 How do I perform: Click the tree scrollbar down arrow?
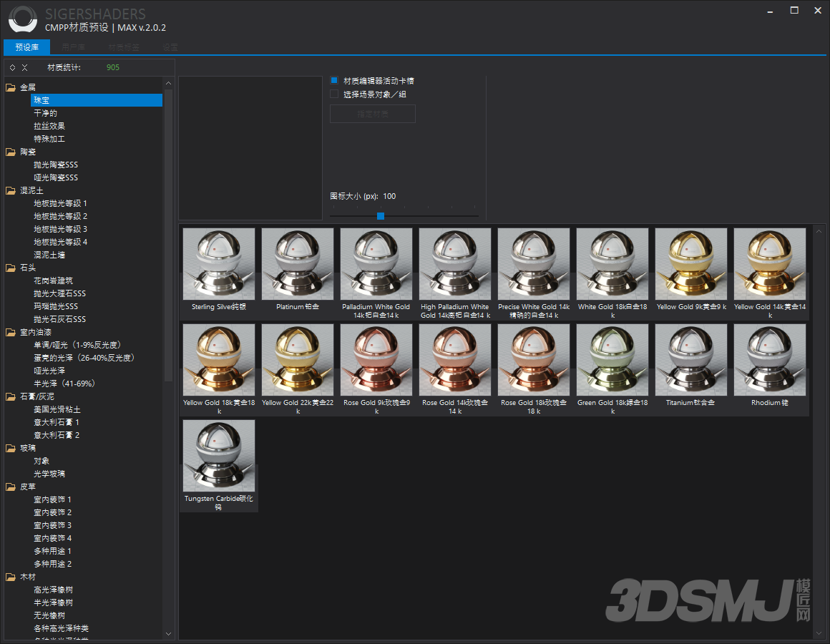(x=169, y=633)
